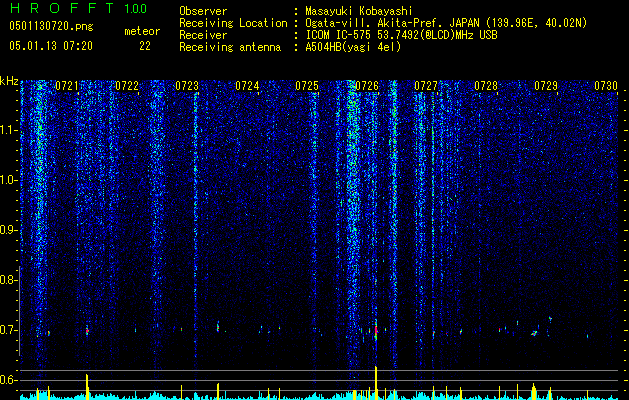
Task: Click the 0723 time marker
Action: coord(187,86)
